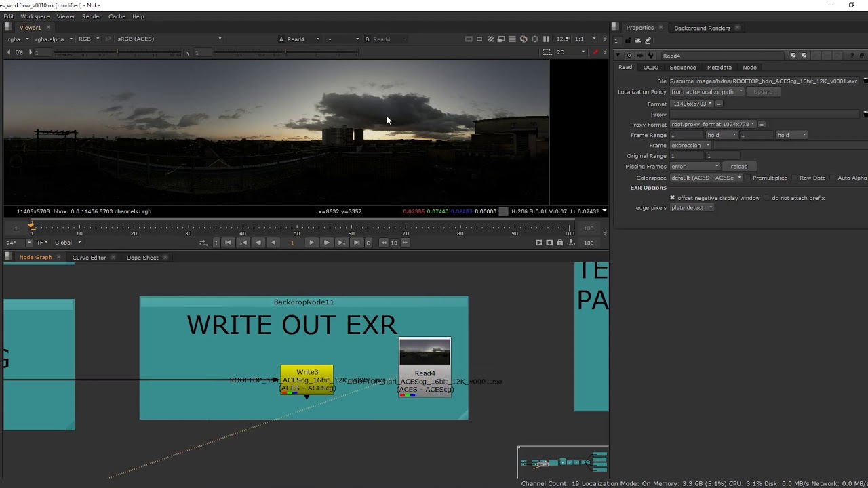868x488 pixels.
Task: Click the viewer force-refresh circular arrows icon
Action: (x=524, y=39)
